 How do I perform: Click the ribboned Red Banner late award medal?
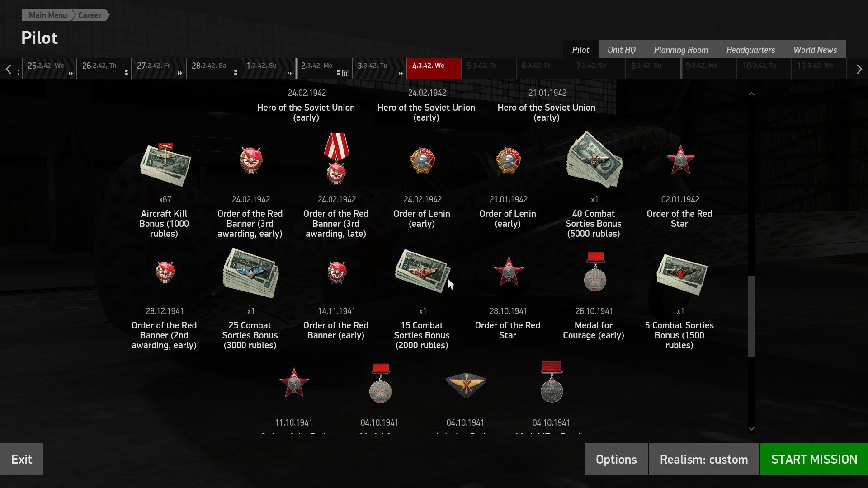coord(336,159)
